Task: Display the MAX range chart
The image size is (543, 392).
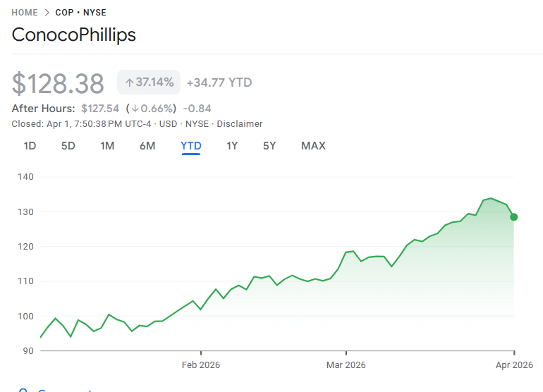Action: 313,146
